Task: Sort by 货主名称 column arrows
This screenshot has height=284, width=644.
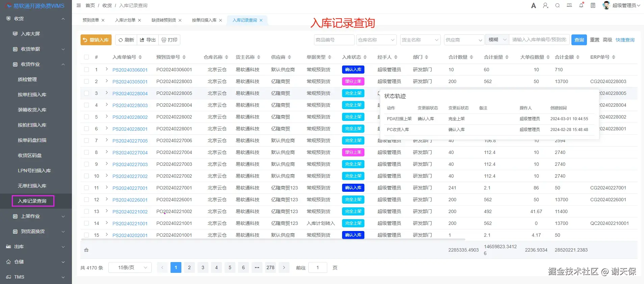Action: click(259, 57)
